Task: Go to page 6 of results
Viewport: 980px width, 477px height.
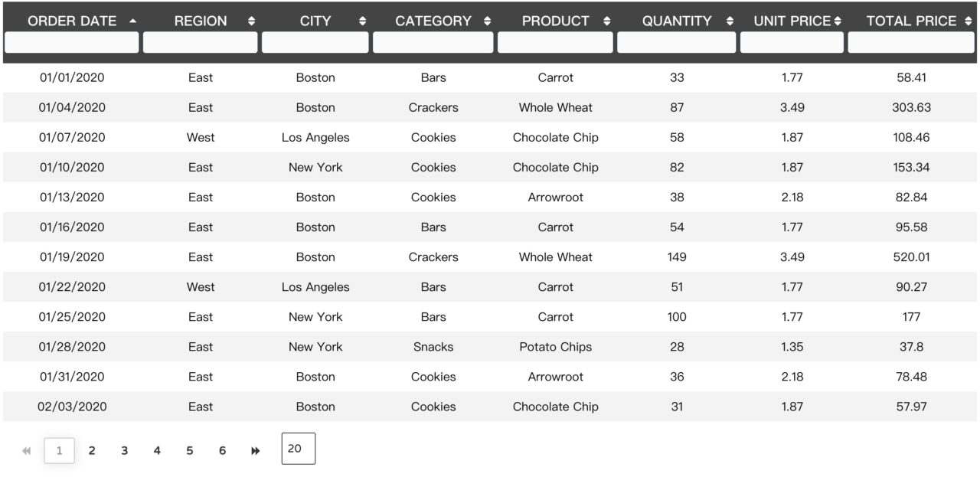Action: tap(222, 450)
